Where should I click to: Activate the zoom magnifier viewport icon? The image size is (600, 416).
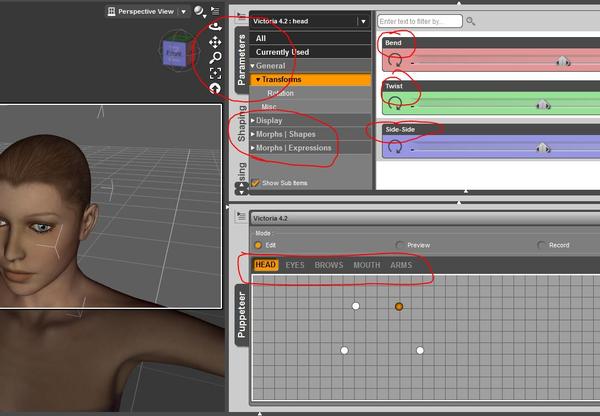tap(215, 58)
